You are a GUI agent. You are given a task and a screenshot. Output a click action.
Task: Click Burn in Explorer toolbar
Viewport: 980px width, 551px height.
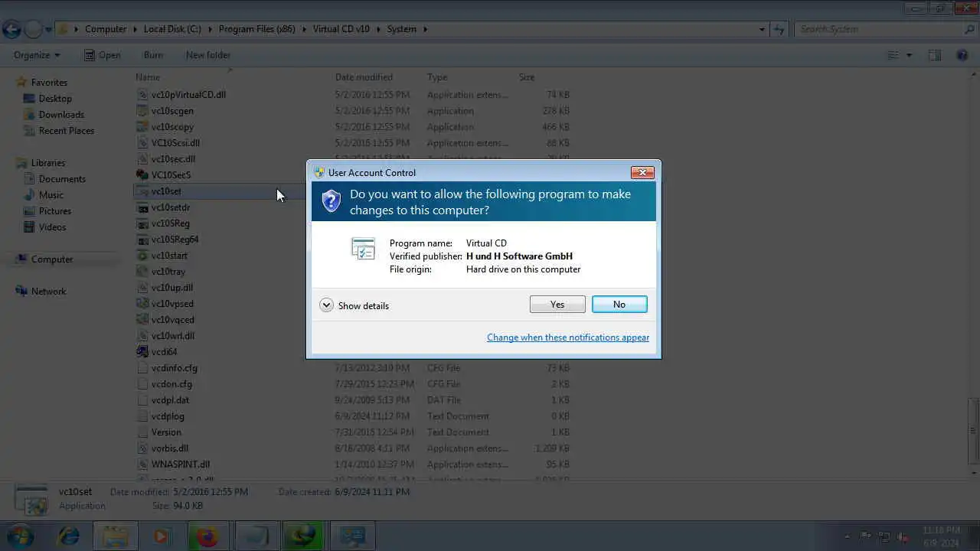click(153, 55)
